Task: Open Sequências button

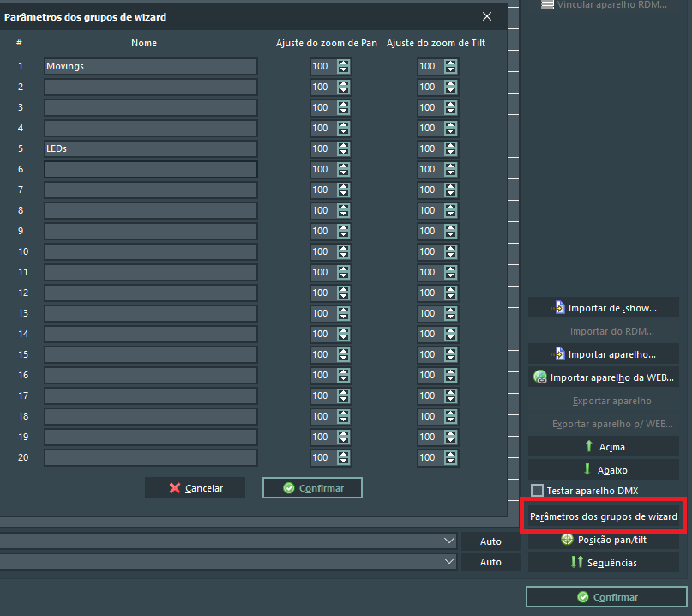Action: point(603,563)
